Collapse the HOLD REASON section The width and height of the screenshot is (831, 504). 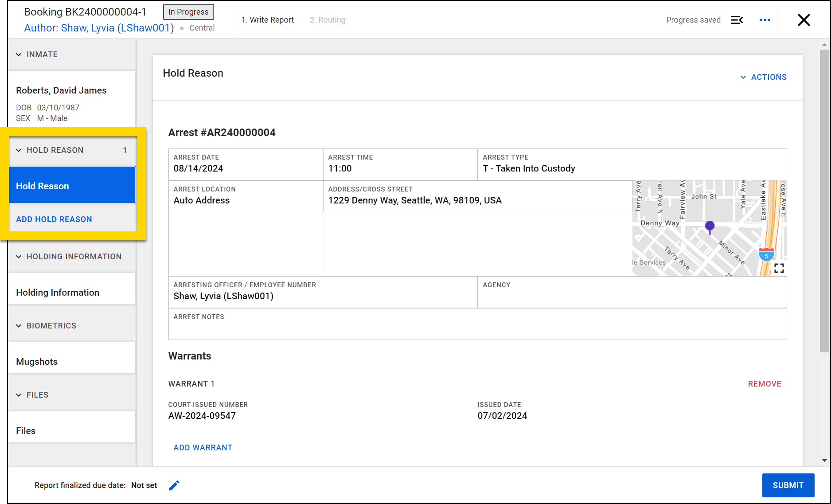(x=18, y=150)
